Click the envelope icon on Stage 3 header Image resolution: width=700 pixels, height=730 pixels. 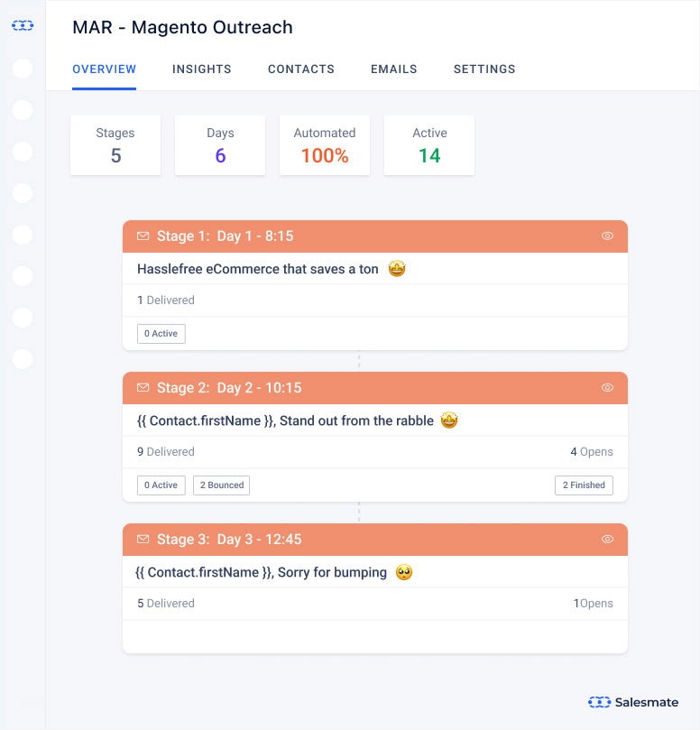click(x=143, y=539)
